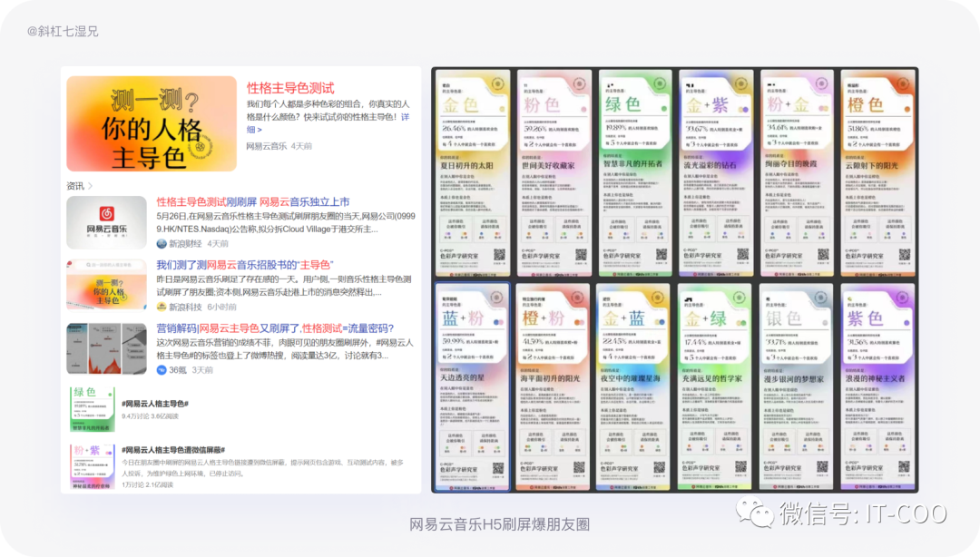980x557 pixels.
Task: Click the QR code on the 橙色 poster
Action: (905, 254)
